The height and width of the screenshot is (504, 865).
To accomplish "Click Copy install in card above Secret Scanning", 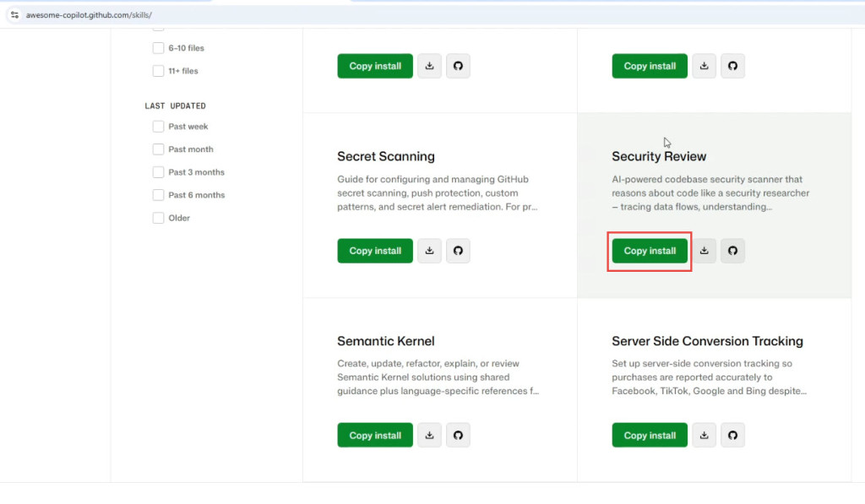I will (375, 66).
